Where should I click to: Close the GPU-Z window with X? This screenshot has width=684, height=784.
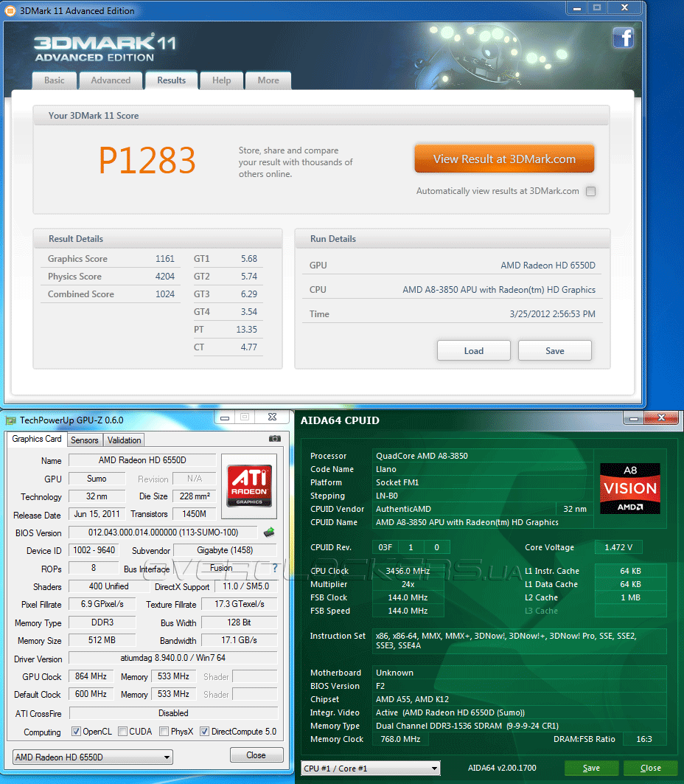point(272,417)
